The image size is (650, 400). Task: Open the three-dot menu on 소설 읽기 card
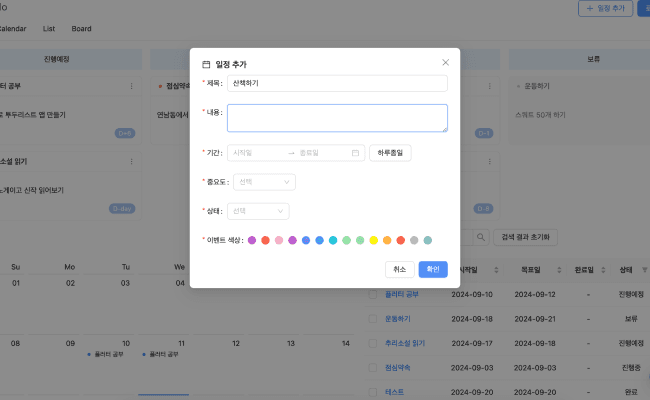tap(131, 161)
